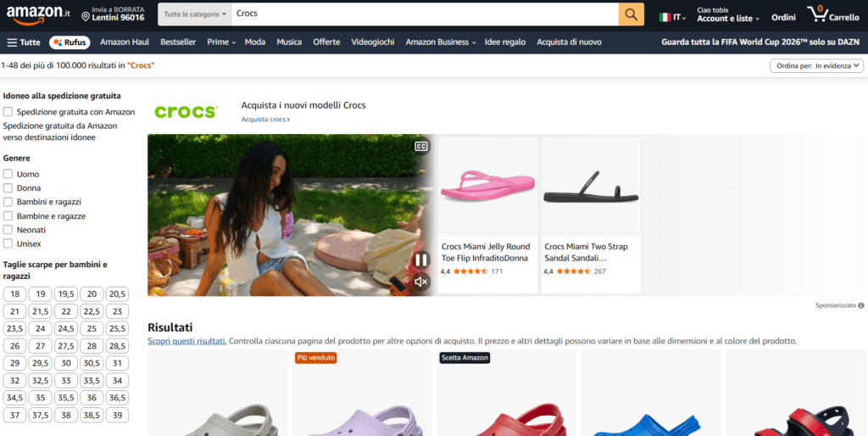This screenshot has width=868, height=436.
Task: Select shoe size 25,5
Action: pyautogui.click(x=117, y=328)
